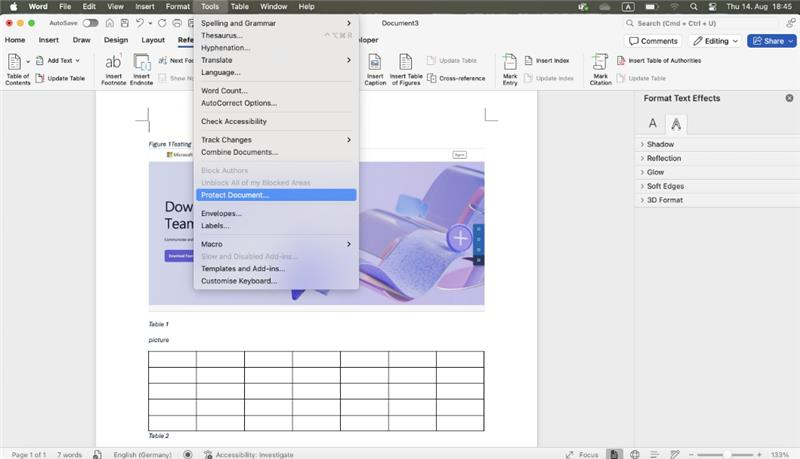Viewport: 800px width, 459px height.
Task: Switch to the Layout ribbon tab
Action: tap(153, 40)
